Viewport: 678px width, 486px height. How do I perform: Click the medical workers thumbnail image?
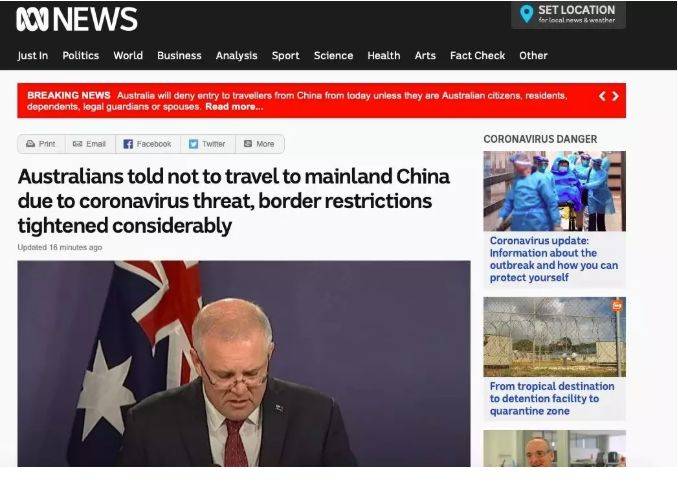pyautogui.click(x=554, y=191)
